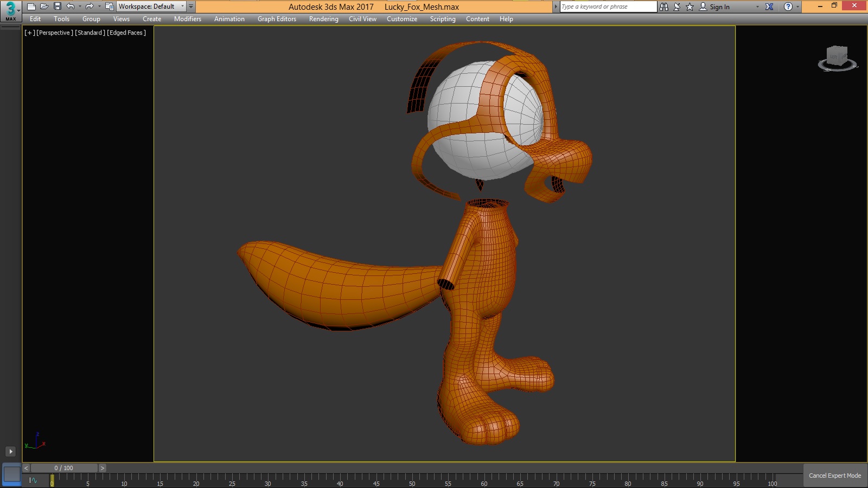Viewport: 868px width, 488px height.
Task: Click the 0 / 100 time slider
Action: (64, 468)
